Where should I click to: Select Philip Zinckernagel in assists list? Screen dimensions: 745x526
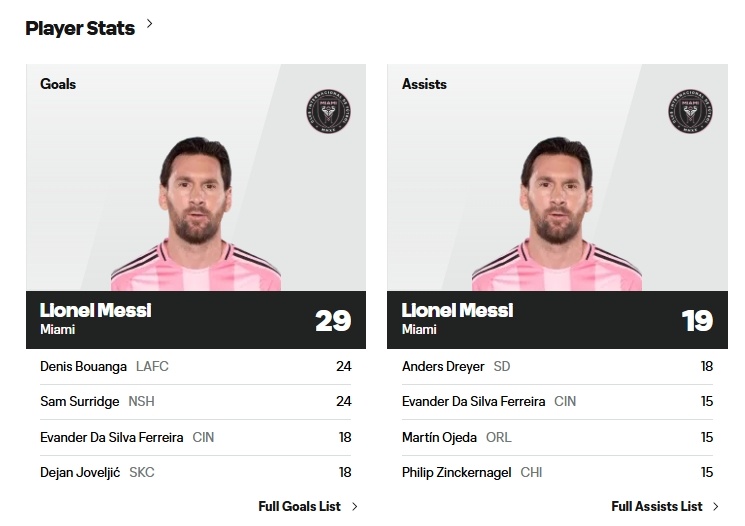click(x=457, y=472)
